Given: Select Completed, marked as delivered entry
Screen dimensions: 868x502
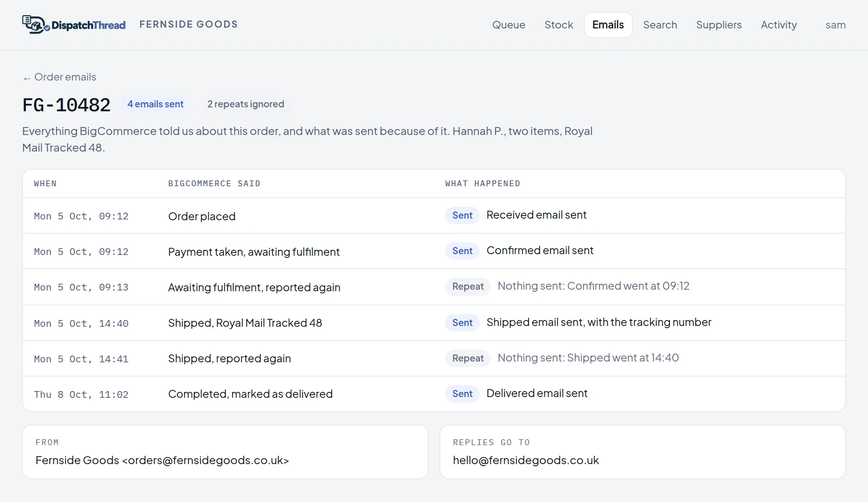Looking at the screenshot, I should 250,394.
